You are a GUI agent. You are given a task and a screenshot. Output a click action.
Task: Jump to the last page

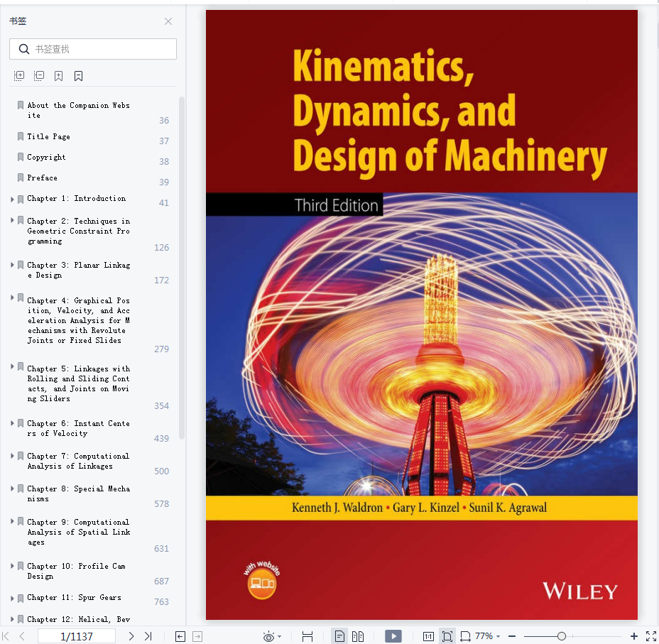148,636
